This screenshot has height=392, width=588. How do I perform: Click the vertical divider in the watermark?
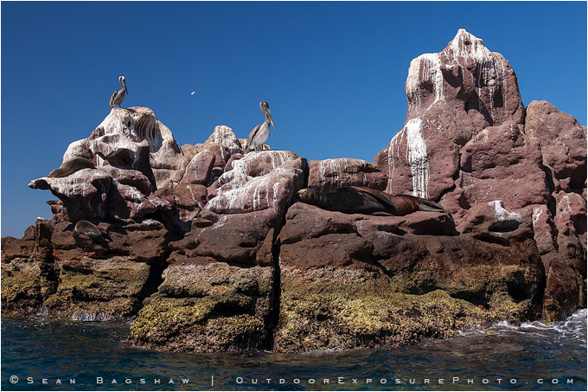point(213,380)
